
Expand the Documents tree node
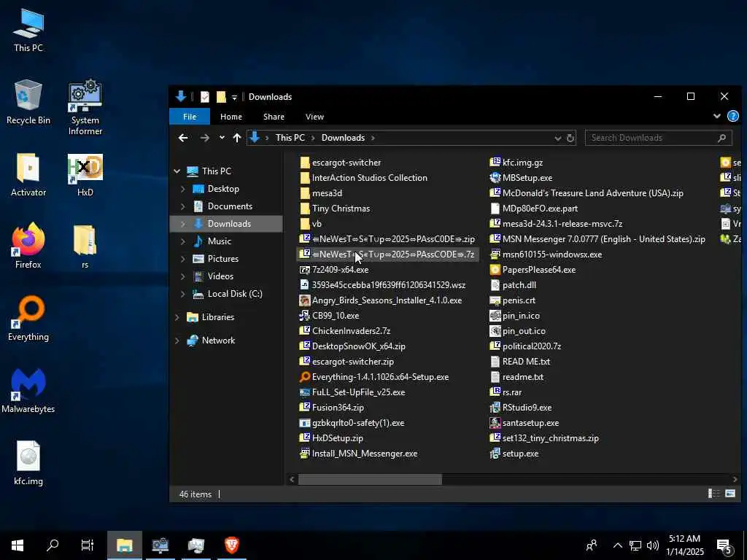point(183,206)
